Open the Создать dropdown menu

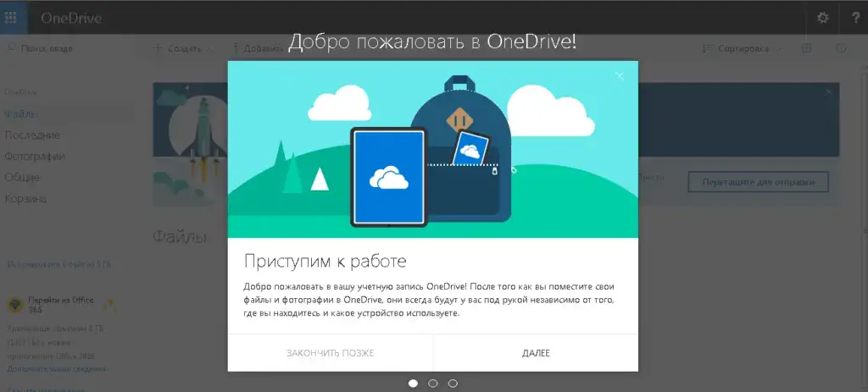183,48
